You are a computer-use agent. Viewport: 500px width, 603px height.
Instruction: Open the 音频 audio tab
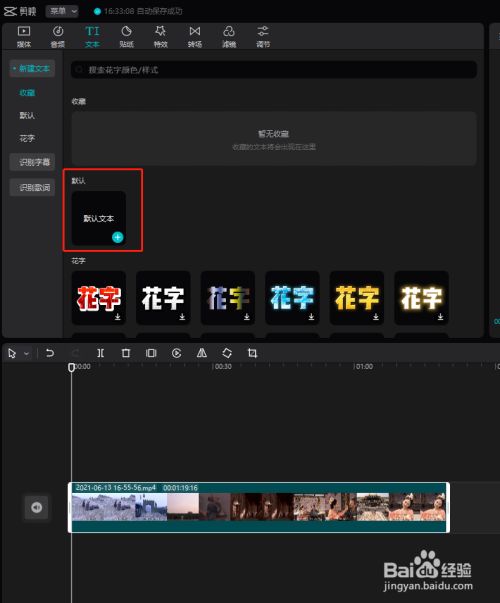(58, 37)
